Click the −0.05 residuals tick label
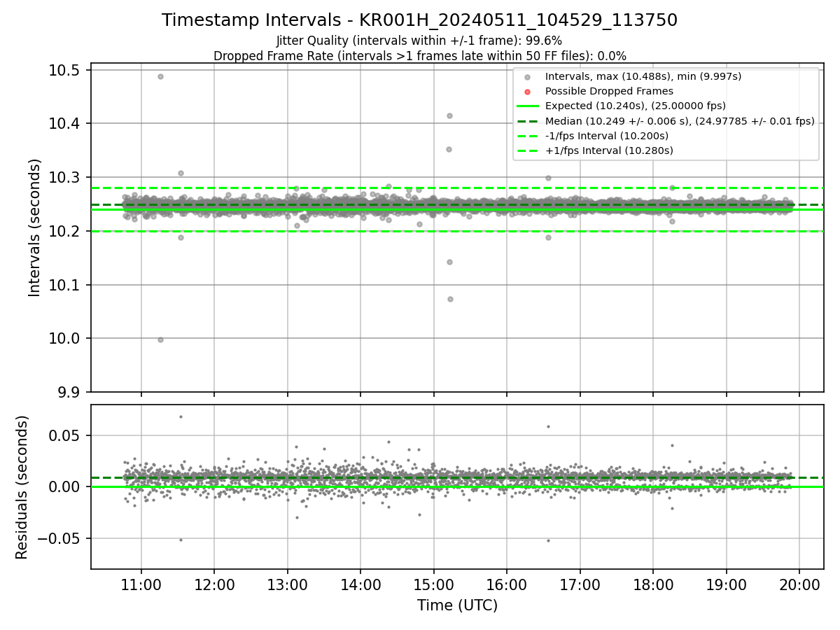 point(59,538)
